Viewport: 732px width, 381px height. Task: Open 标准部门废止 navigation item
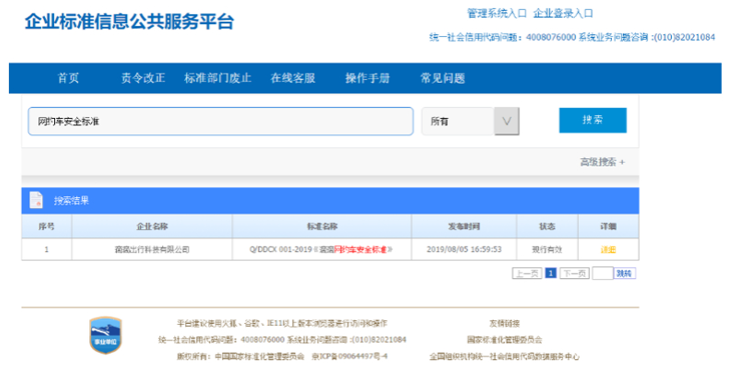(218, 78)
